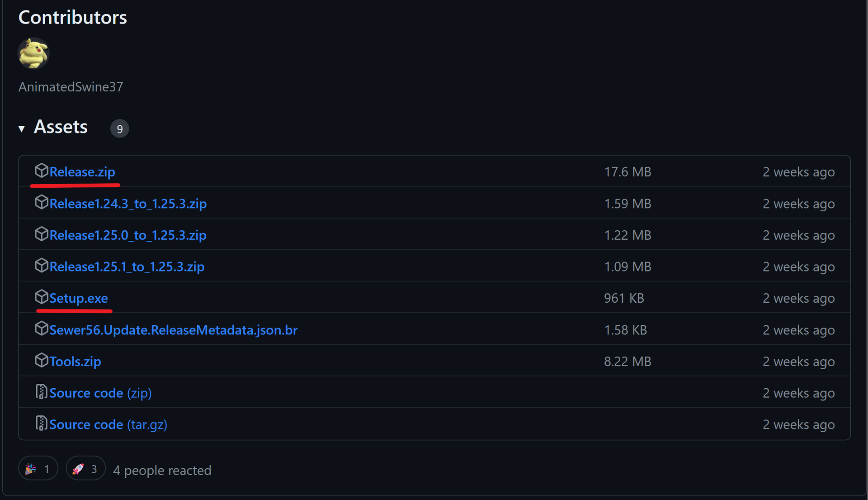Download Tools.zip
This screenshot has height=500, width=868.
coord(75,362)
